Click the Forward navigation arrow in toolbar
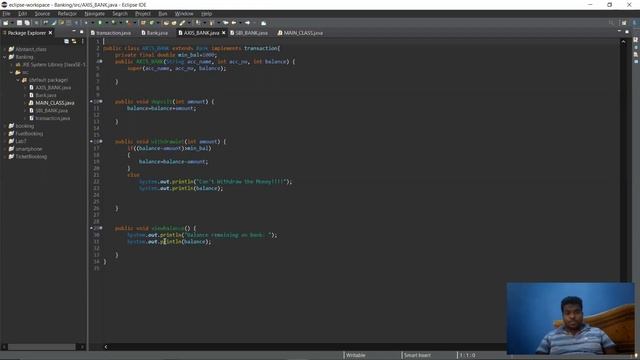640x360 pixels. tap(247, 23)
